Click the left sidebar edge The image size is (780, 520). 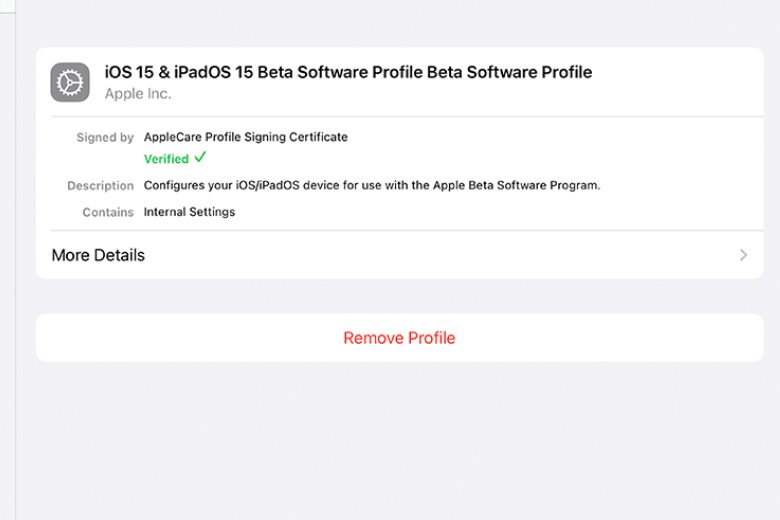pos(8,260)
